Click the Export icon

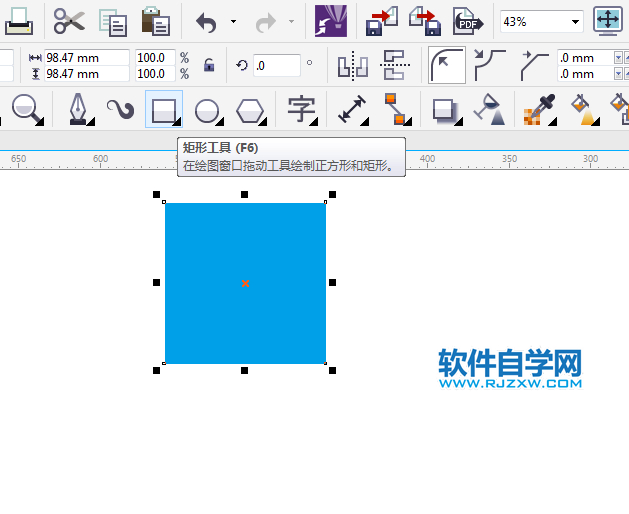point(425,21)
